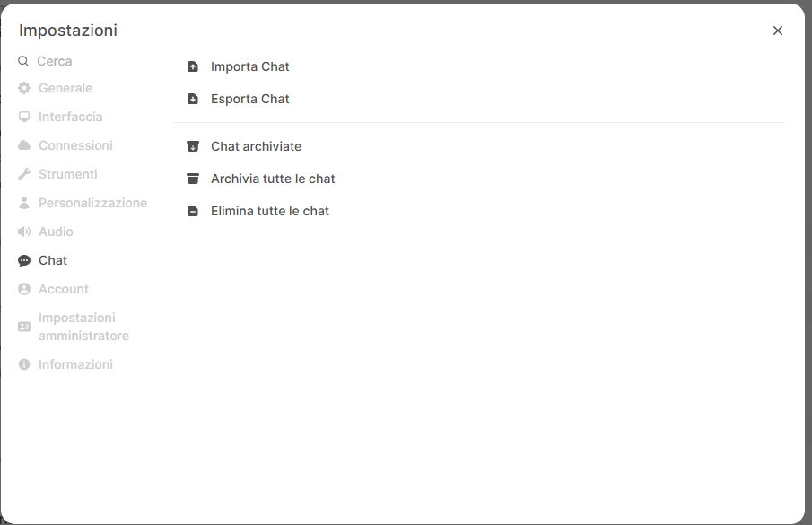Click the Interfaccia monitor icon

24,117
